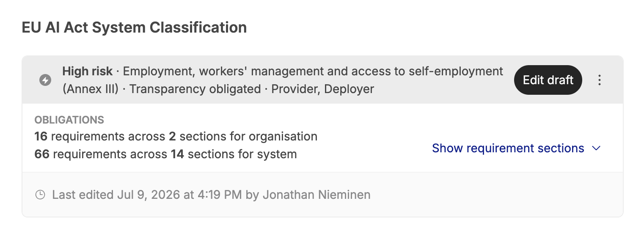Click the 66 requirements for system line
Viewport: 644px width, 231px height.
point(165,154)
